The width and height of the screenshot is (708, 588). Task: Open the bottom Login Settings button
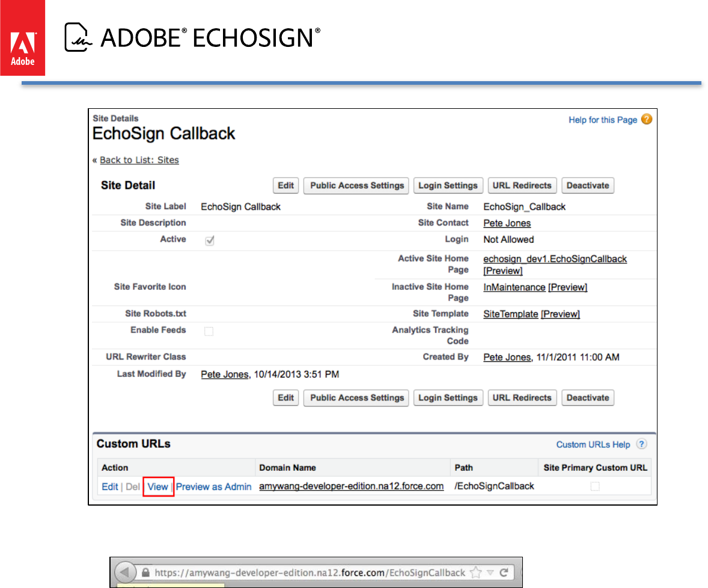click(x=448, y=398)
